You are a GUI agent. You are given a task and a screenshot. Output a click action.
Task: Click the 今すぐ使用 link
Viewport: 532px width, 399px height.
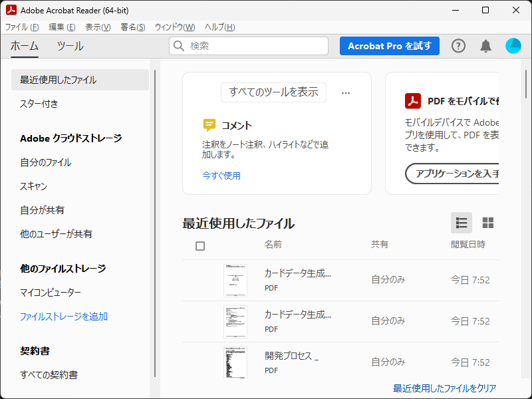tap(221, 176)
